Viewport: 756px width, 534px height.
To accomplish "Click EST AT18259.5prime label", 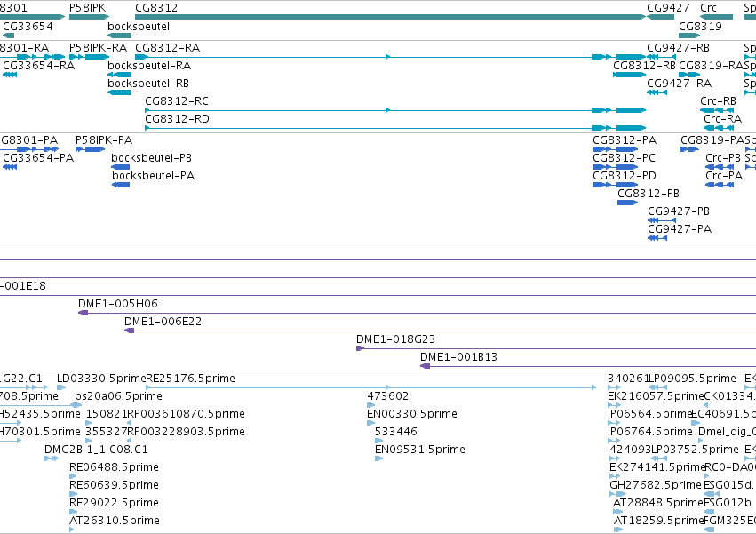I will tap(658, 522).
